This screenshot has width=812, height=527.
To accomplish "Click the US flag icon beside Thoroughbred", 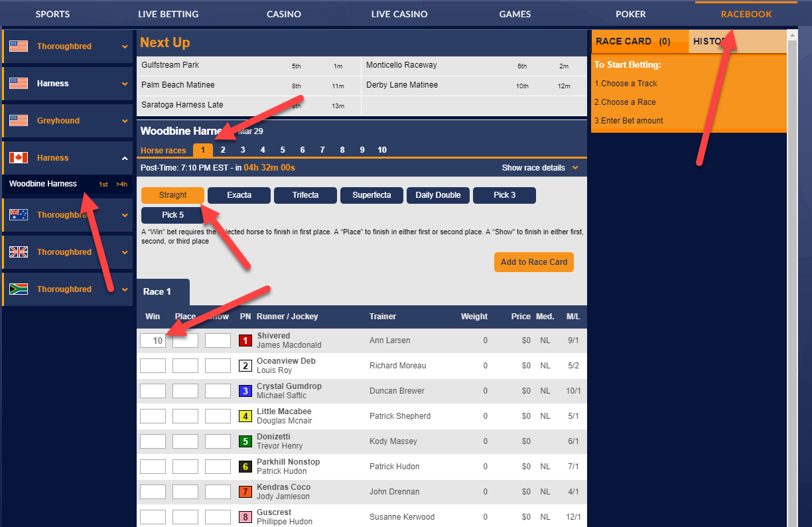I will tap(19, 46).
